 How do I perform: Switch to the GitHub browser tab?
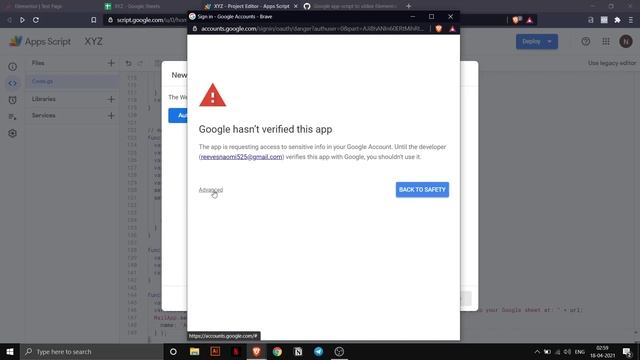pos(351,6)
